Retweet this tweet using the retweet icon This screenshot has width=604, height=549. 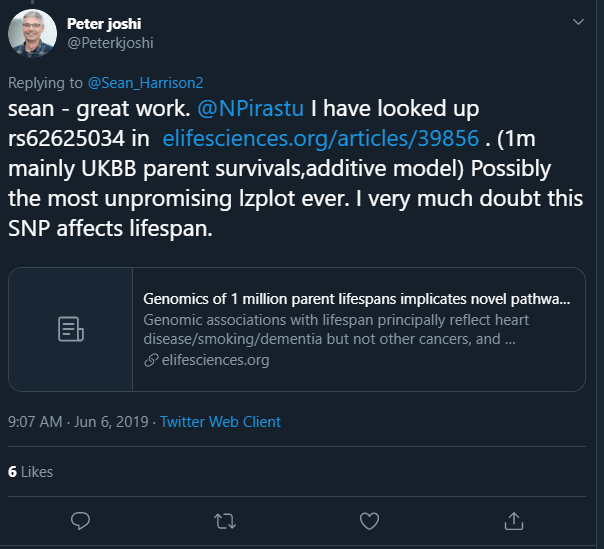click(x=226, y=520)
